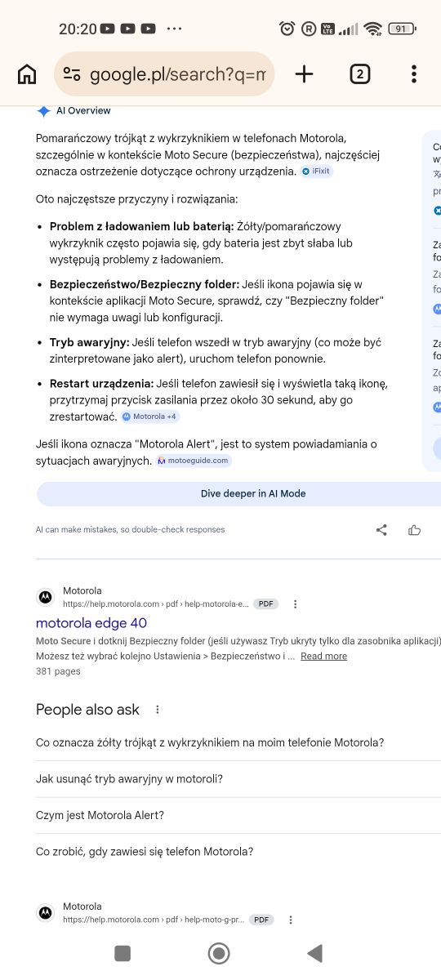The image size is (441, 980).
Task: Open a new tab with plus icon
Action: pos(304,74)
